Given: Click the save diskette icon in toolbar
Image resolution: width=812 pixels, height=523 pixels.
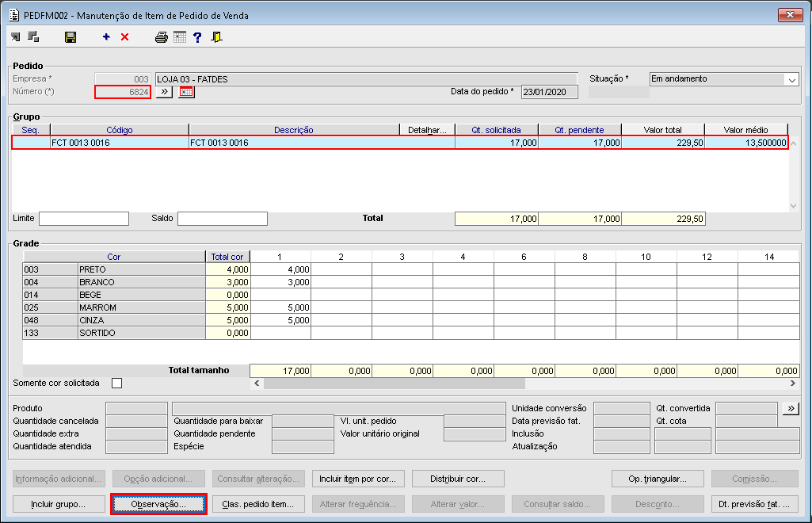Looking at the screenshot, I should tap(71, 37).
